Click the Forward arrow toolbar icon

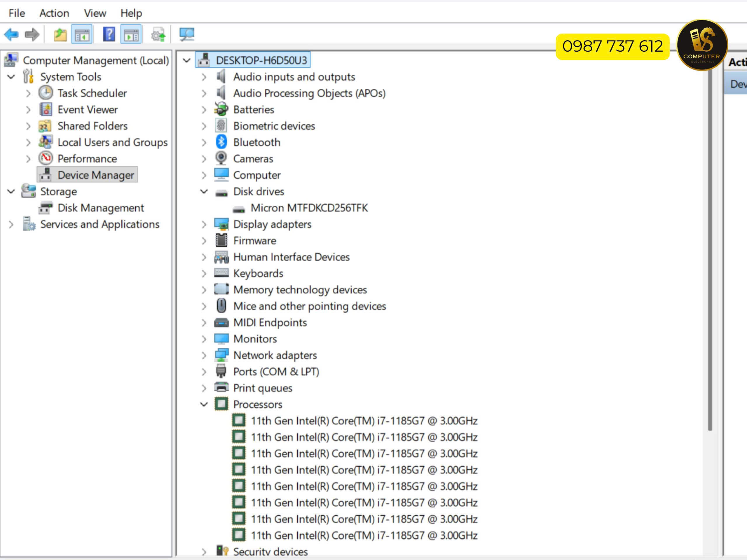pos(32,34)
